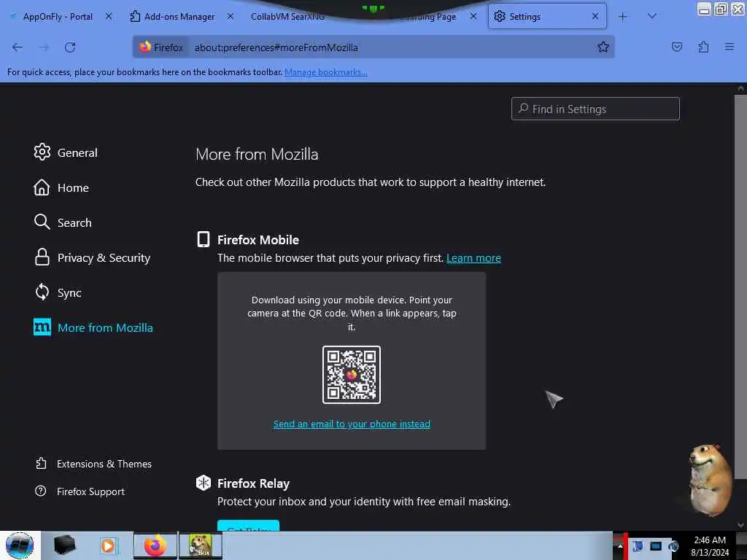Open the Home settings category
The width and height of the screenshot is (747, 560).
tap(61, 187)
